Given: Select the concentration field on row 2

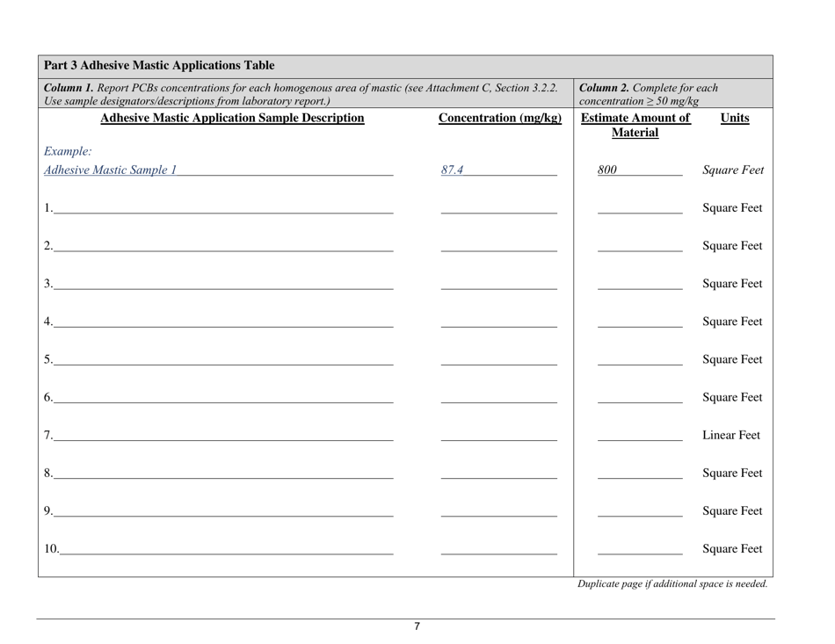Looking at the screenshot, I should [498, 250].
